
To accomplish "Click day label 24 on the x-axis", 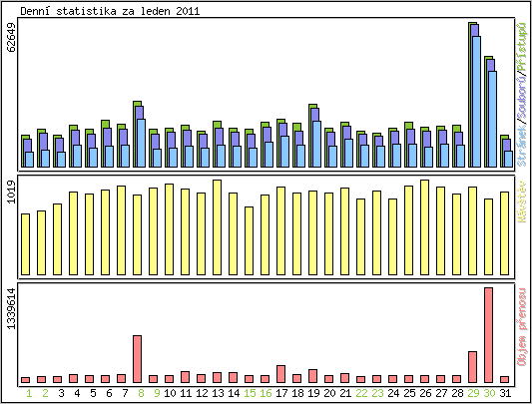I will pyautogui.click(x=393, y=393).
